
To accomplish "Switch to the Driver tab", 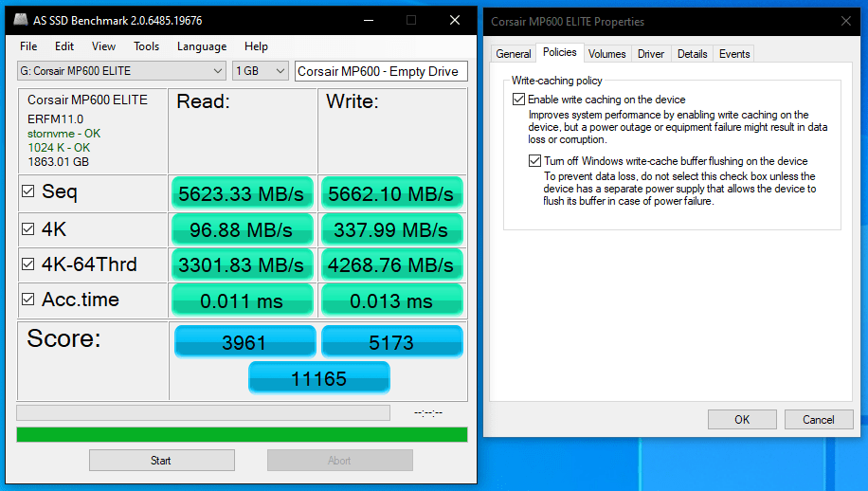I will click(x=650, y=54).
